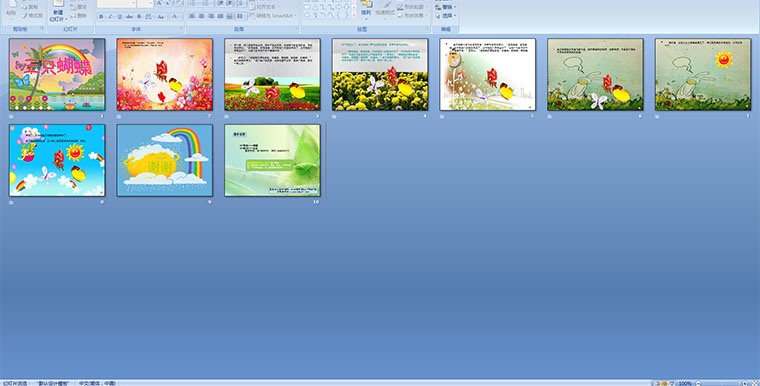
Task: Click the Font Color A icon
Action: click(x=174, y=16)
